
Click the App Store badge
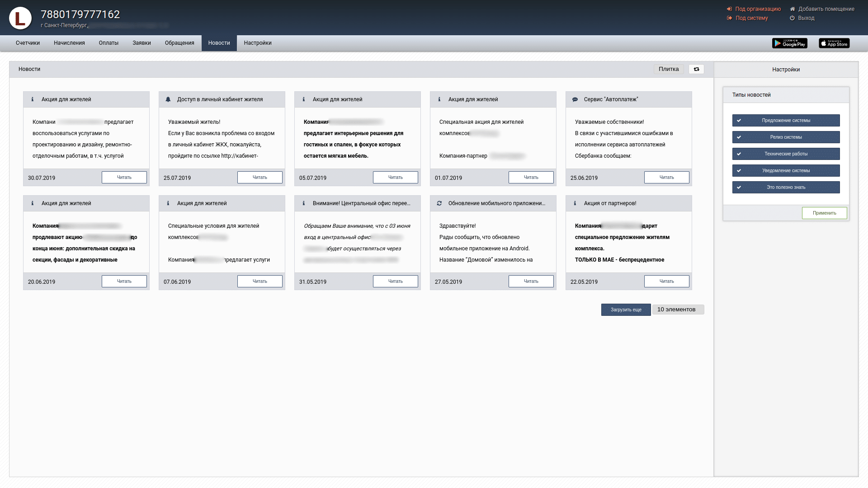[x=834, y=43]
